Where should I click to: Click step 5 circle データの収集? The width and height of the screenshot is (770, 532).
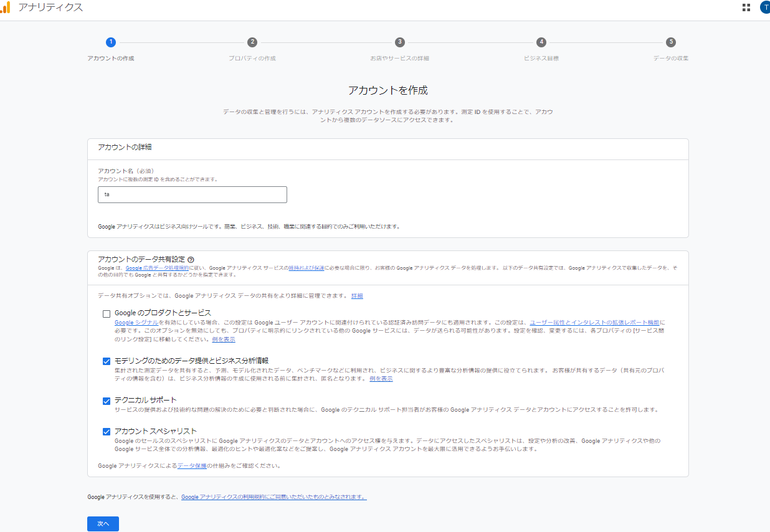[671, 42]
